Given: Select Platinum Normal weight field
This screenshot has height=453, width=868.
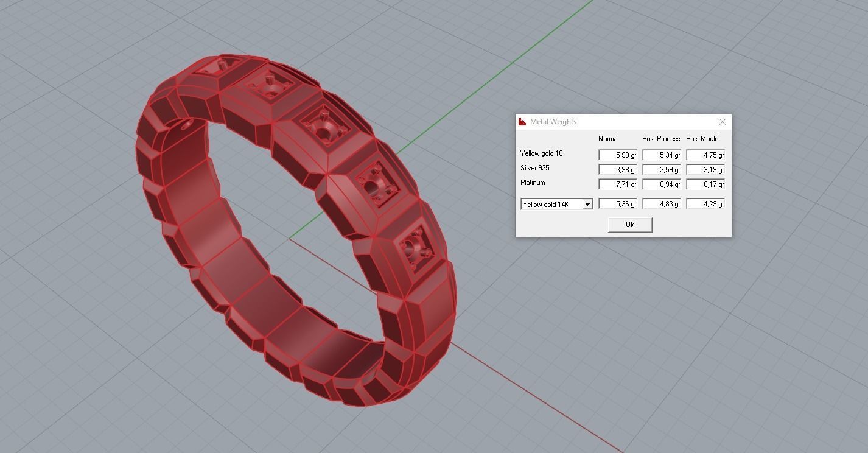Looking at the screenshot, I should (x=618, y=184).
